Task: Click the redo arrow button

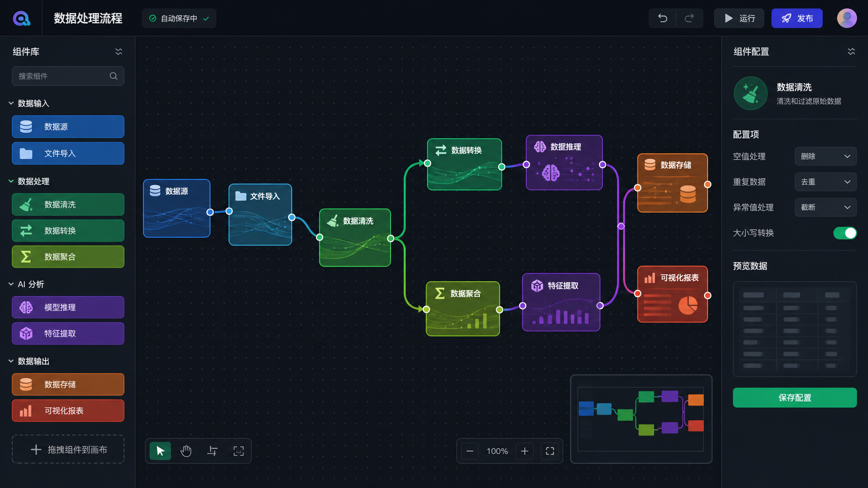Action: click(x=689, y=18)
